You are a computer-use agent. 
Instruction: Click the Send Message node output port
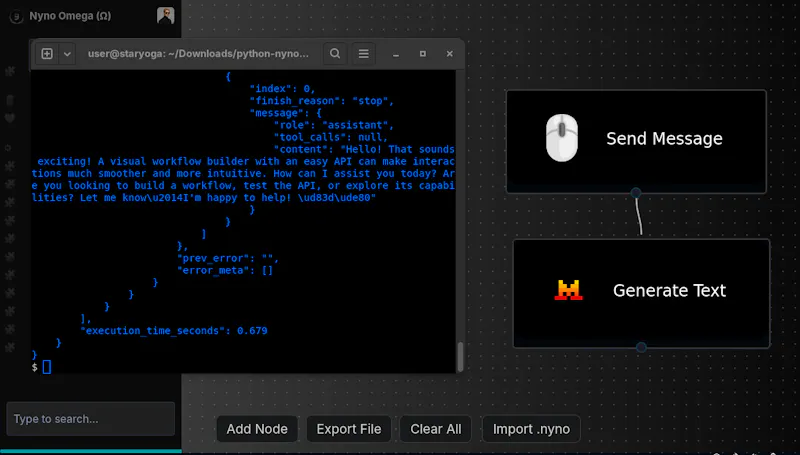pyautogui.click(x=636, y=193)
